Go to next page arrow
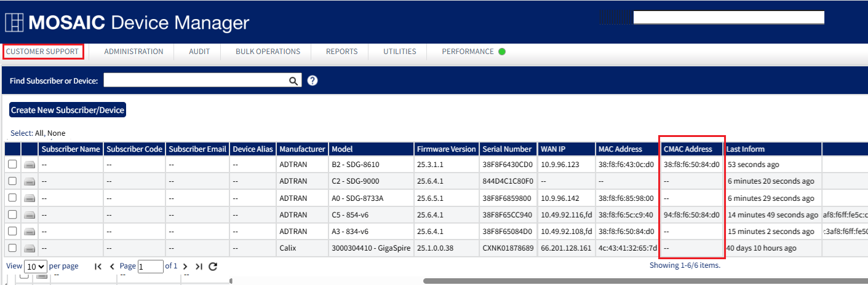 (x=185, y=267)
